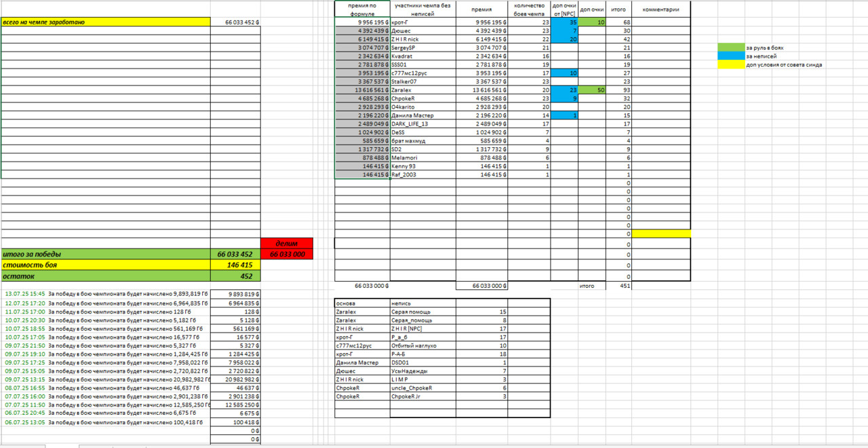
Task: Click the yellow legend swatch for 'доп условия'
Action: [731, 64]
